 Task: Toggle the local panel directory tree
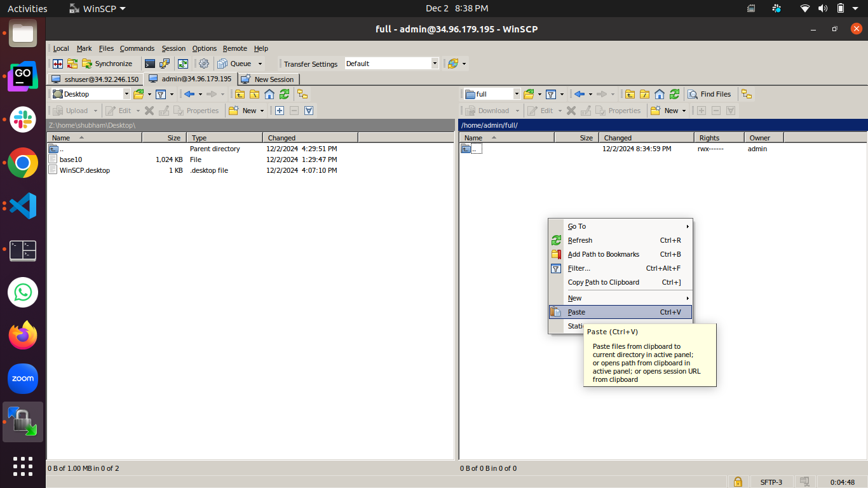point(302,94)
